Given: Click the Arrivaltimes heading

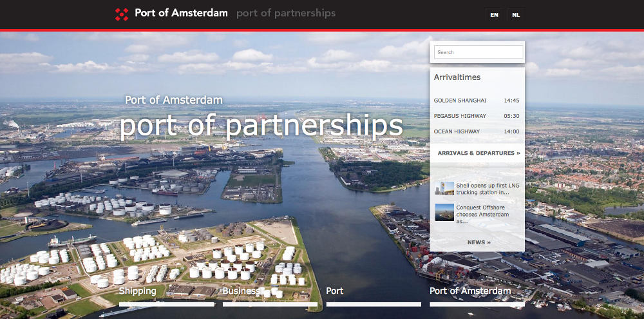Looking at the screenshot, I should 457,77.
